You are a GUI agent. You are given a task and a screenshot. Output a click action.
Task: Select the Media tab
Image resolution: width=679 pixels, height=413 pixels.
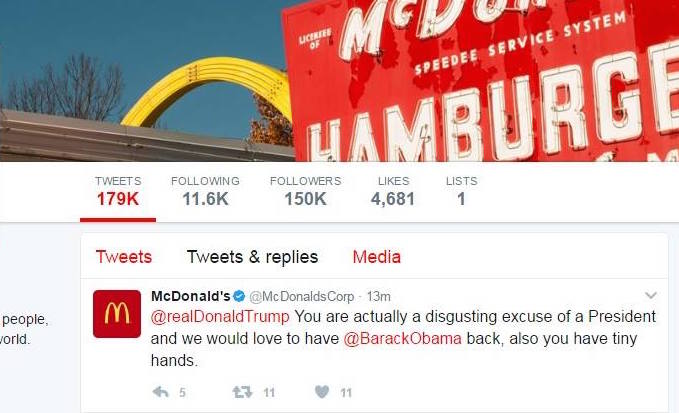coord(377,257)
